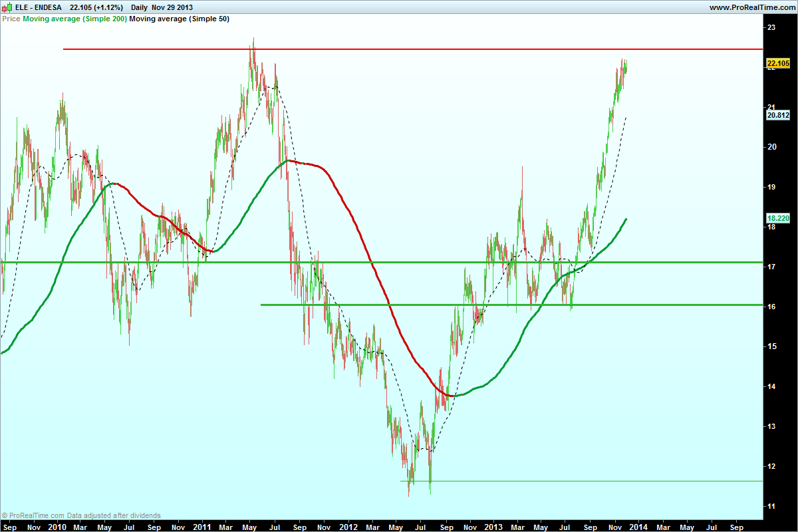Image resolution: width=798 pixels, height=532 pixels.
Task: Click the 22.105 (+1.12%) price readout
Action: [x=96, y=7]
